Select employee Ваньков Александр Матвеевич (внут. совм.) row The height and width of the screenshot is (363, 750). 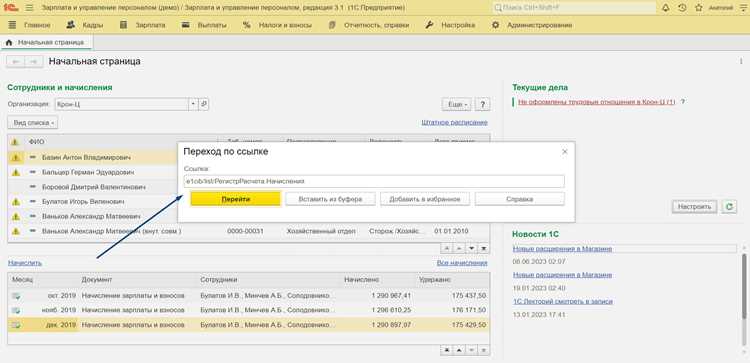248,231
